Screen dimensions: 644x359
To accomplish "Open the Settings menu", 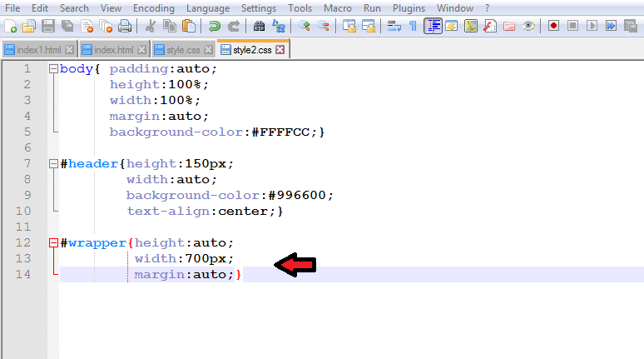I will (x=258, y=8).
